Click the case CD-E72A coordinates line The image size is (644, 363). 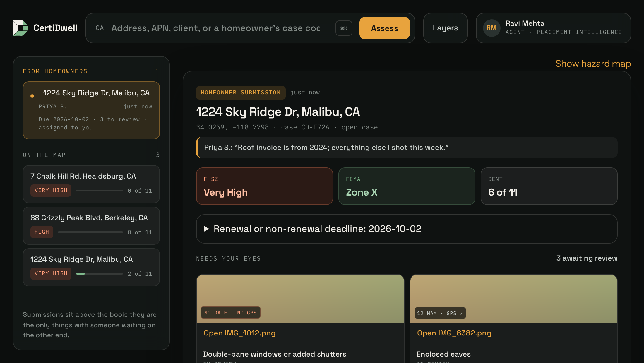287,127
